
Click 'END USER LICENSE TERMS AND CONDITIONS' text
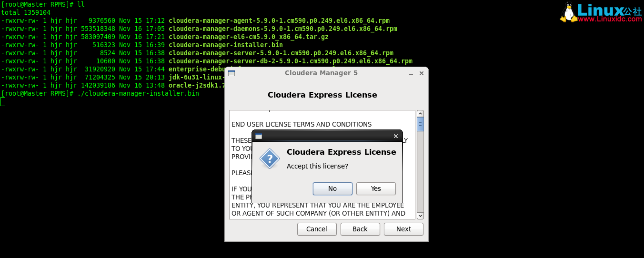pos(302,125)
